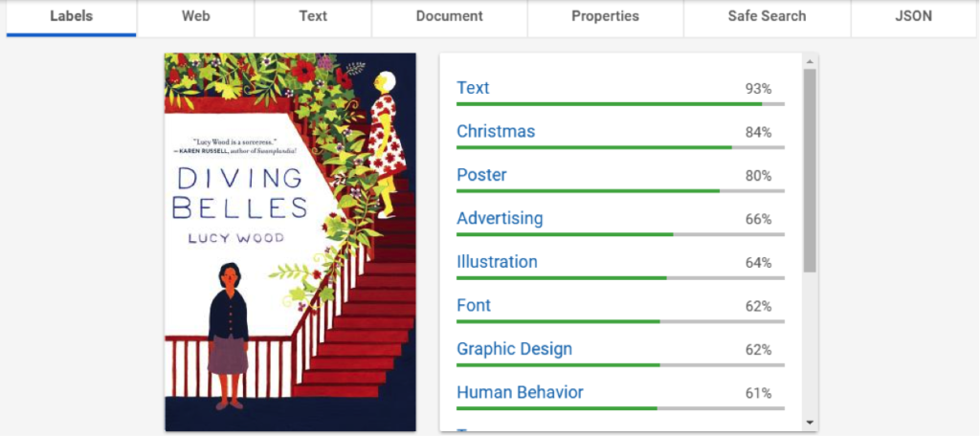
Task: Switch to the Labels tab
Action: pos(71,16)
